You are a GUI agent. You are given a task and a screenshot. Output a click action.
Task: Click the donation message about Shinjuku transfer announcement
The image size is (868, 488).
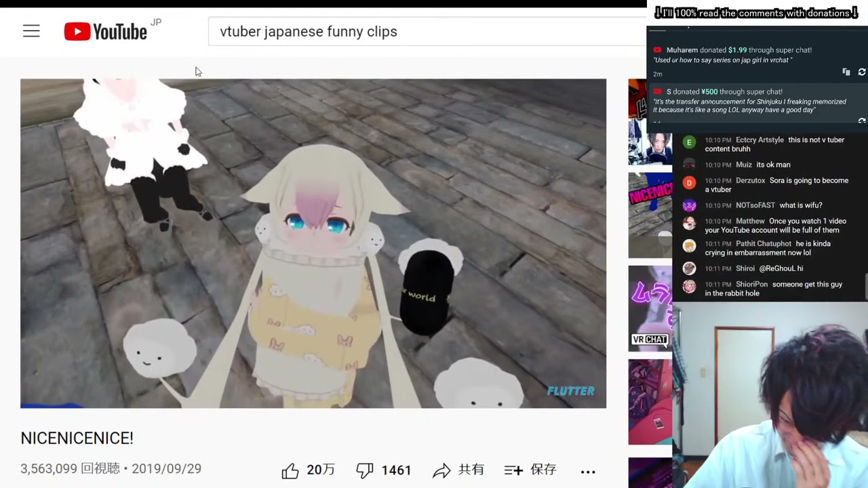pos(749,106)
